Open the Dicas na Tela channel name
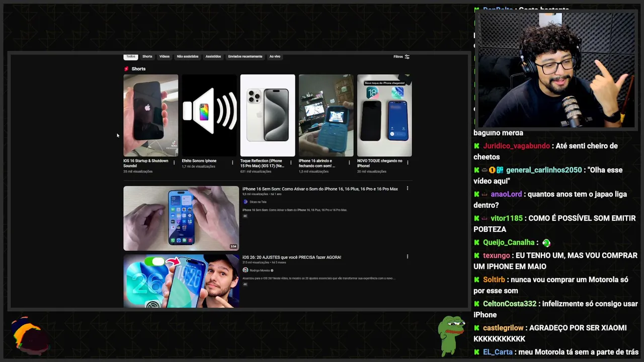 coord(258,202)
